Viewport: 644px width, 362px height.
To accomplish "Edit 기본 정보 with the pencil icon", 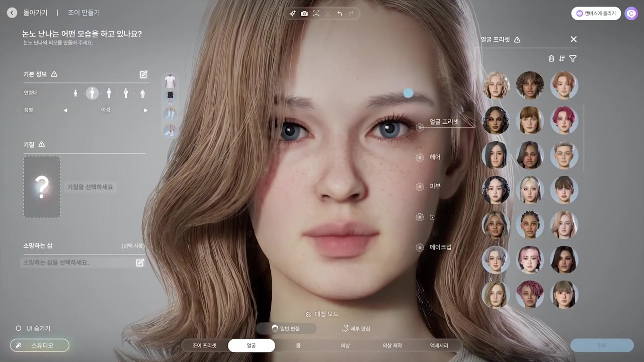I will (x=143, y=74).
